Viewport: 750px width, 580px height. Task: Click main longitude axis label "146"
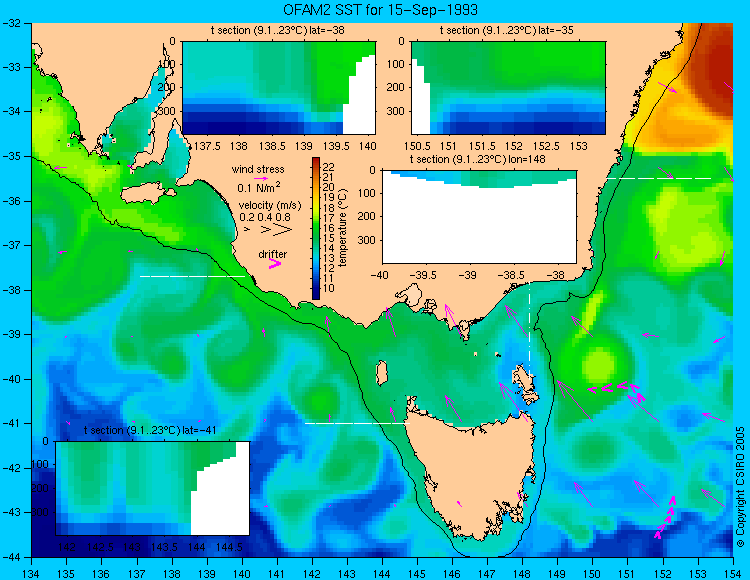[x=452, y=574]
